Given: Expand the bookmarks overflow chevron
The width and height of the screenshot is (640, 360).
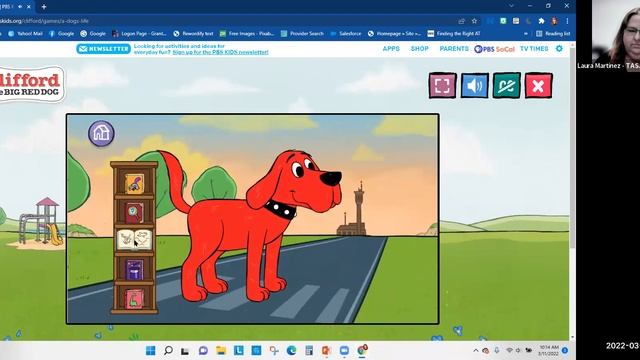Looking at the screenshot, I should (526, 33).
